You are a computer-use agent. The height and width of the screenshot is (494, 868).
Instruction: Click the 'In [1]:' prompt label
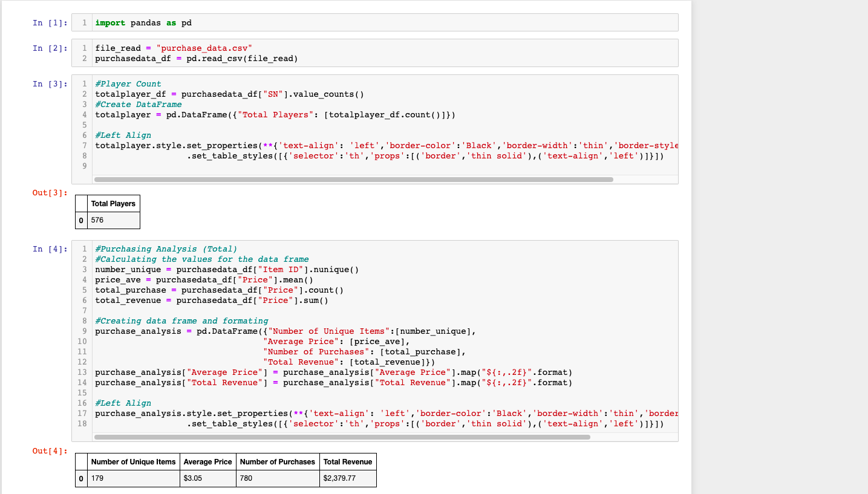tap(50, 23)
